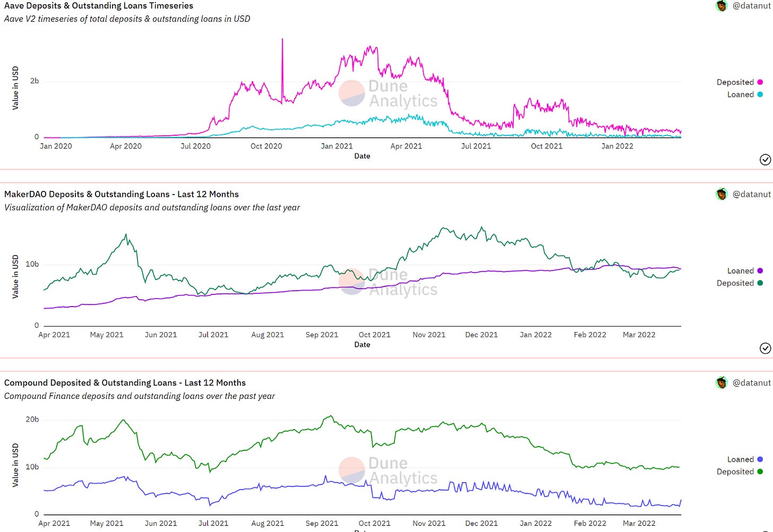
Task: Click Mar 2022 label on Compound axis
Action: [639, 523]
